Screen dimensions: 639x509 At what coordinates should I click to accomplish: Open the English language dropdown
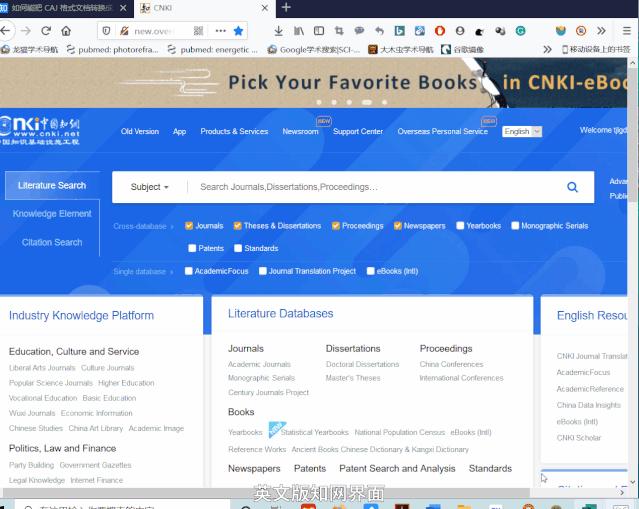[x=522, y=132]
